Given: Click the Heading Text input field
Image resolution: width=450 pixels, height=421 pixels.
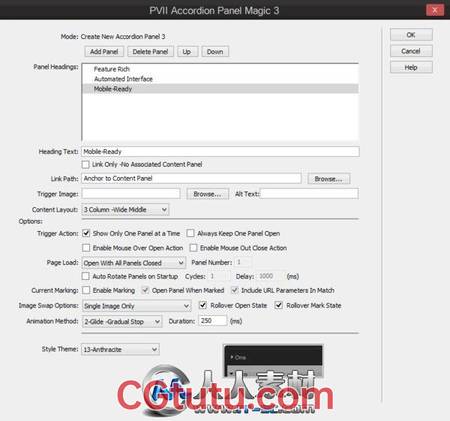Looking at the screenshot, I should click(x=220, y=151).
